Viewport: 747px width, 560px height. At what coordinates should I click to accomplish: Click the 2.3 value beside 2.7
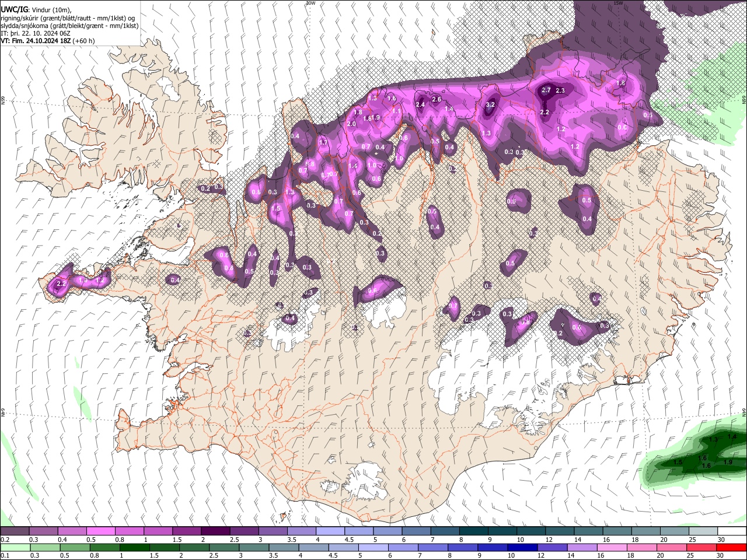tap(560, 90)
